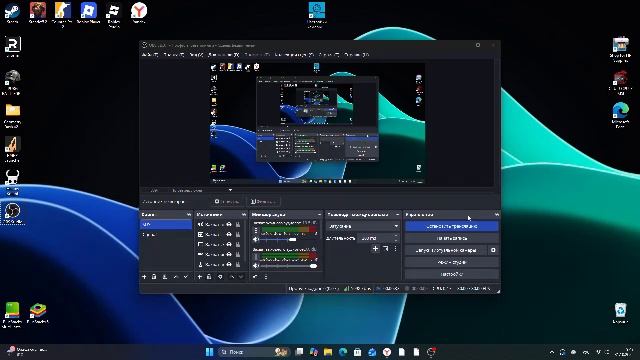This screenshot has height=360, width=640.
Task: Hide the microphone source via its eye icon
Action: pos(229,264)
